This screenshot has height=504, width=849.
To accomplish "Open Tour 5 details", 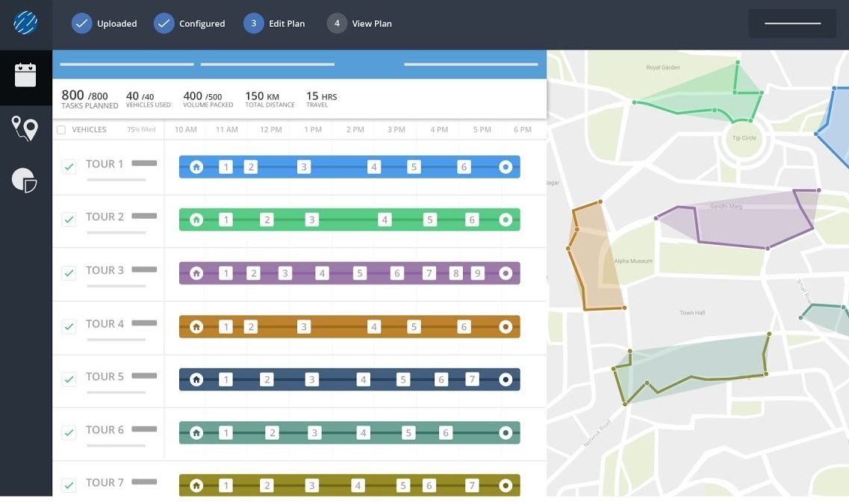I will (105, 376).
